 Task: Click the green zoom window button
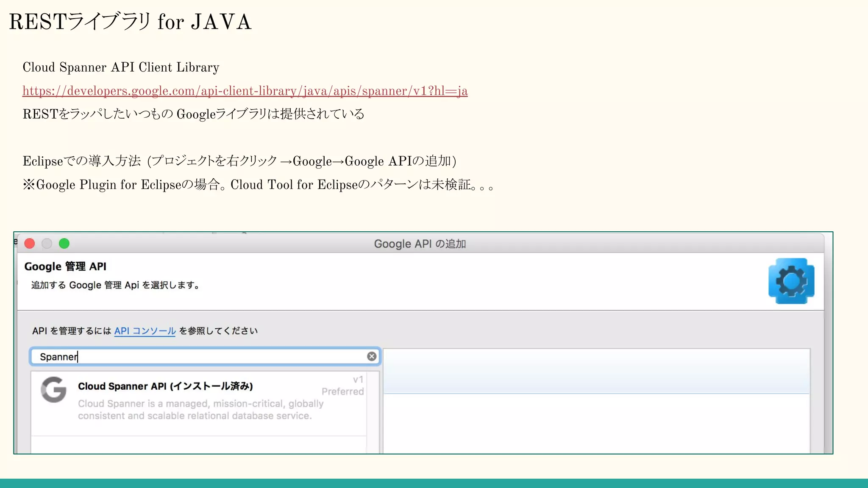(x=64, y=244)
